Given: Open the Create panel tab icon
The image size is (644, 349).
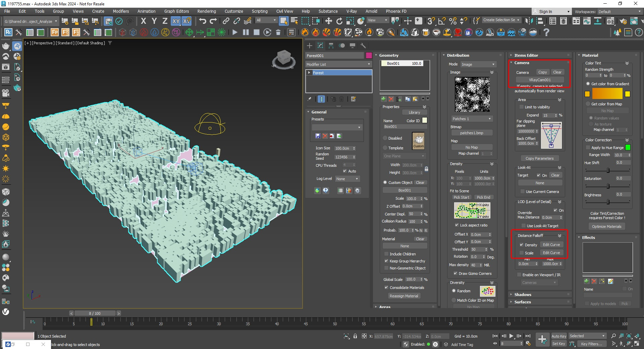Looking at the screenshot, I should [x=310, y=46].
